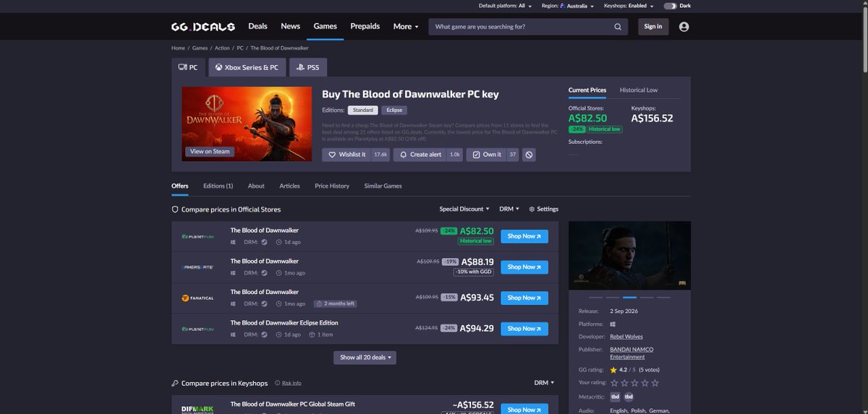Click the PlanetPlay logo in the Eclipse Edition row
The image size is (868, 414).
(197, 329)
